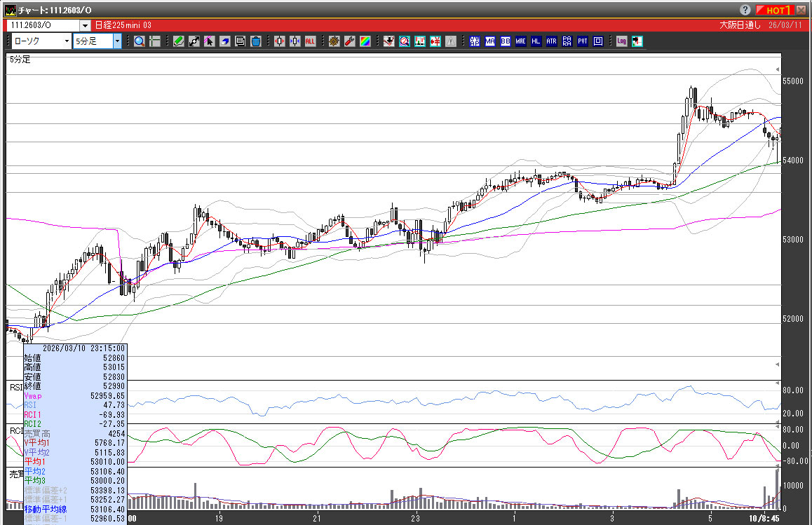Image resolution: width=812 pixels, height=525 pixels.
Task: Open the ローソク chart type dropdown
Action: (x=67, y=41)
